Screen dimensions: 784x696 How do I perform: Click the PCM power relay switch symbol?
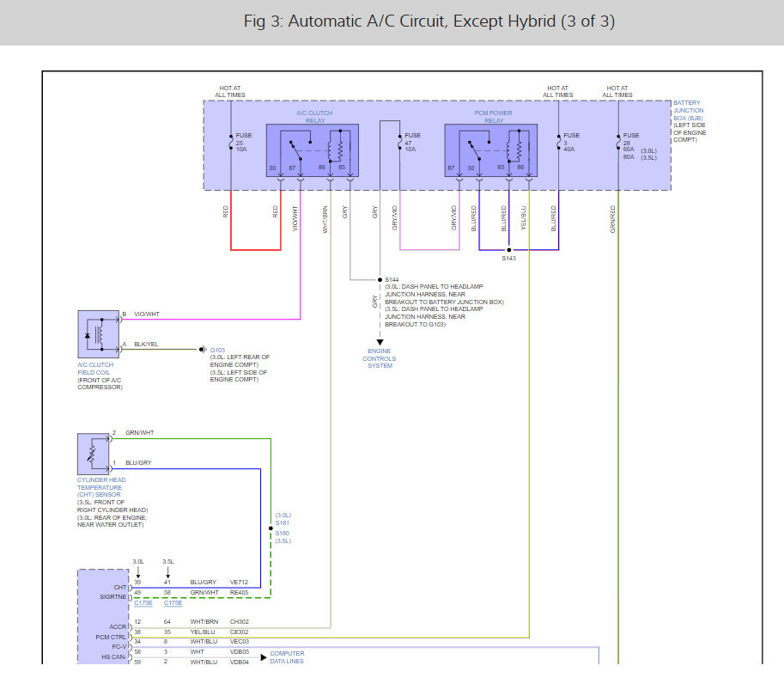tap(474, 150)
